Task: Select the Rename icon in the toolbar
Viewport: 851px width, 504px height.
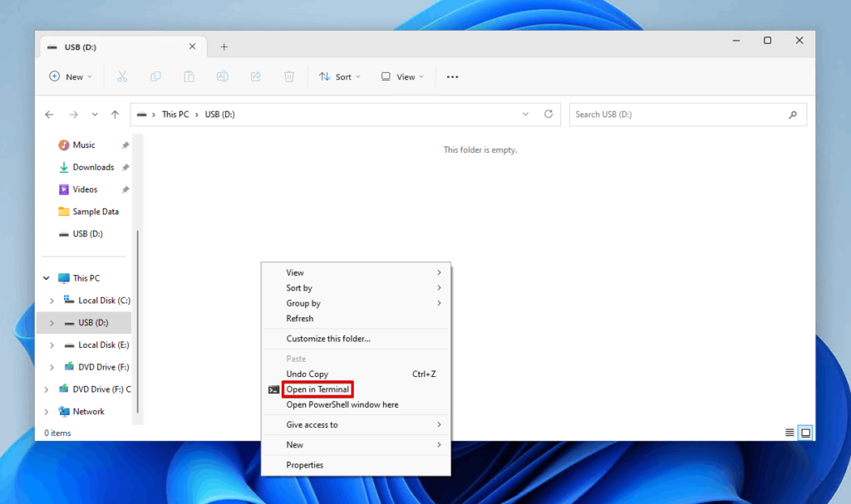Action: tap(222, 76)
